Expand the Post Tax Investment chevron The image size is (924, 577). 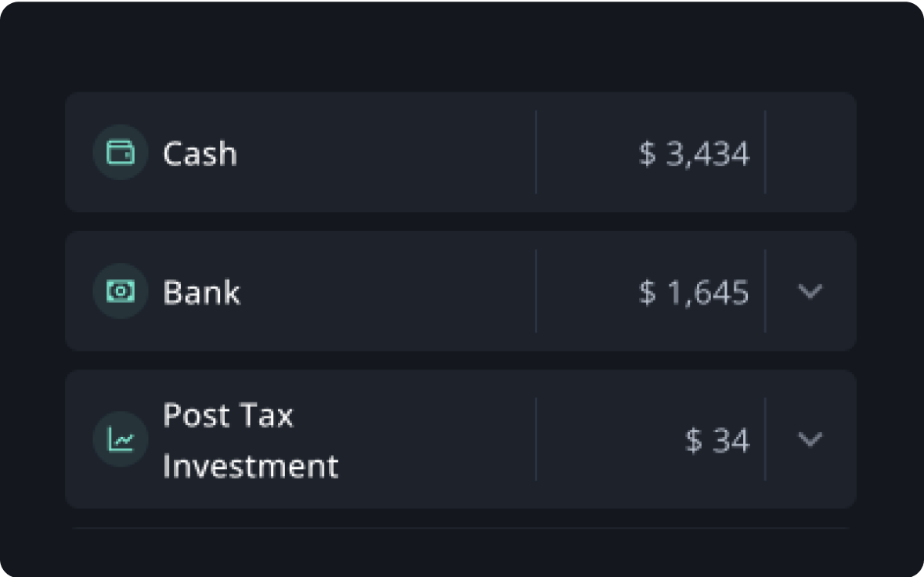[x=810, y=439]
